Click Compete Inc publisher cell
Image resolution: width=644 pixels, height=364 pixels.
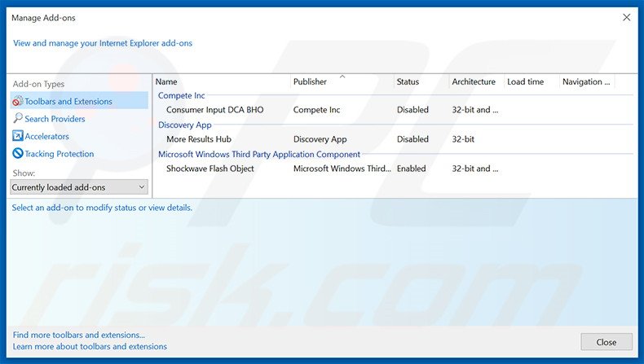pyautogui.click(x=316, y=110)
